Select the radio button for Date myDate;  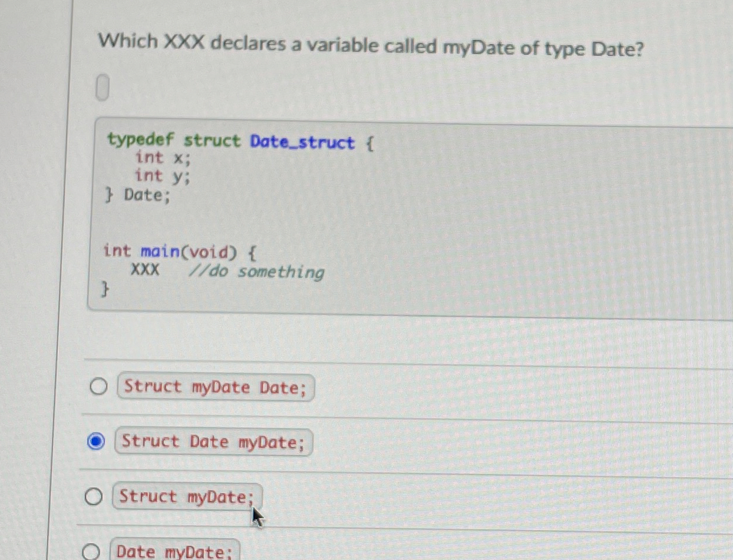(93, 552)
